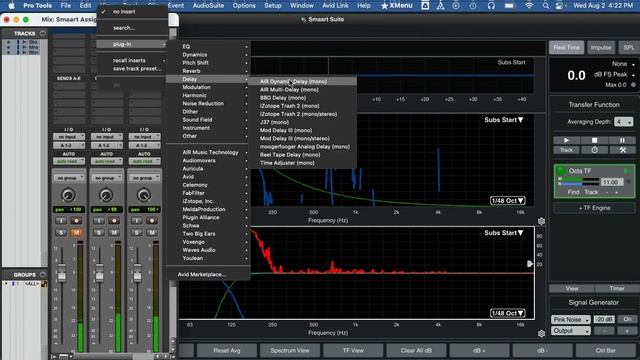
Task: Unmute the leftmost channel's orange M button
Action: (x=76, y=233)
